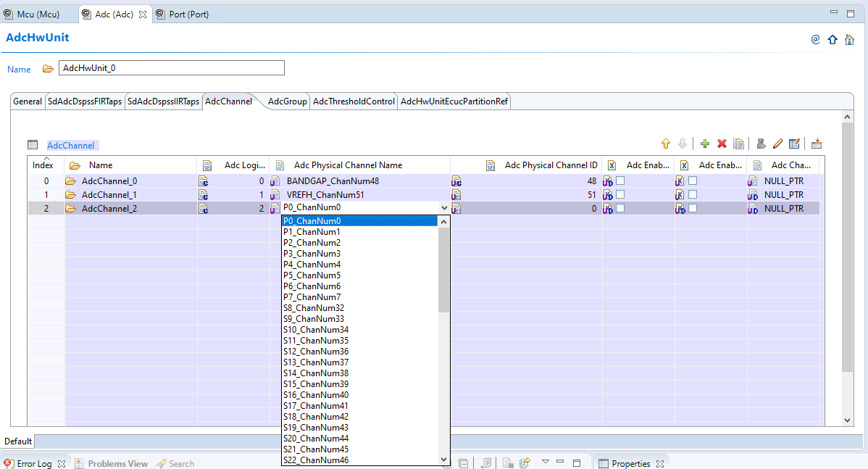
Task: Edit the selected row using the pencil icon
Action: pos(777,144)
